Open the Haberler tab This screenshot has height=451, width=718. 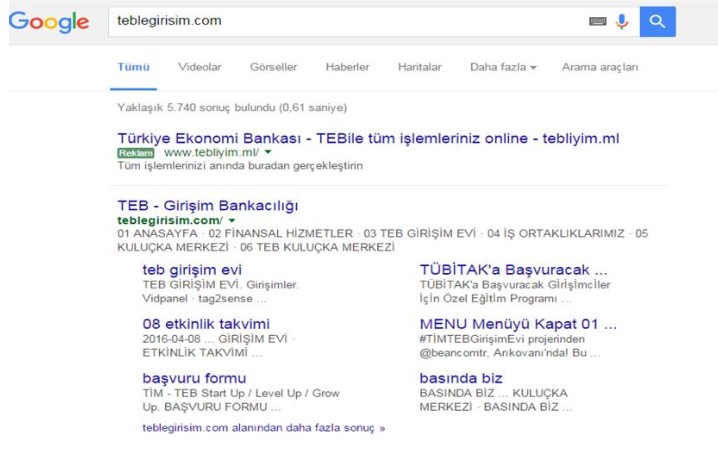click(347, 67)
